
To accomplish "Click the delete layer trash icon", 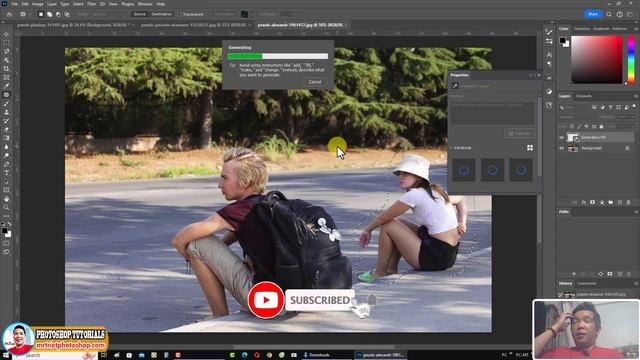I will coord(629,202).
